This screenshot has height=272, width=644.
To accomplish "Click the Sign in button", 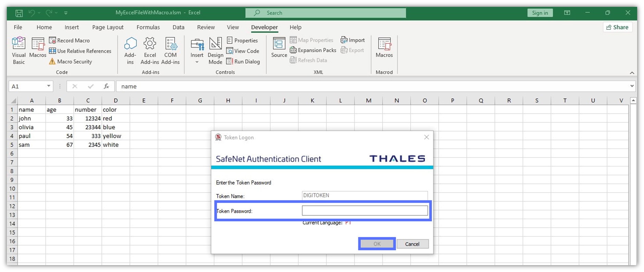I will coord(540,13).
